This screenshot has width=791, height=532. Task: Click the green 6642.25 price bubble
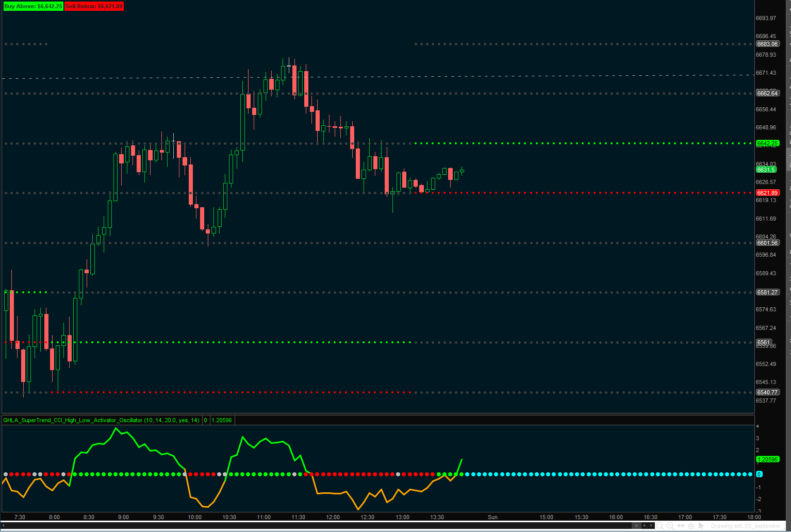pos(767,143)
